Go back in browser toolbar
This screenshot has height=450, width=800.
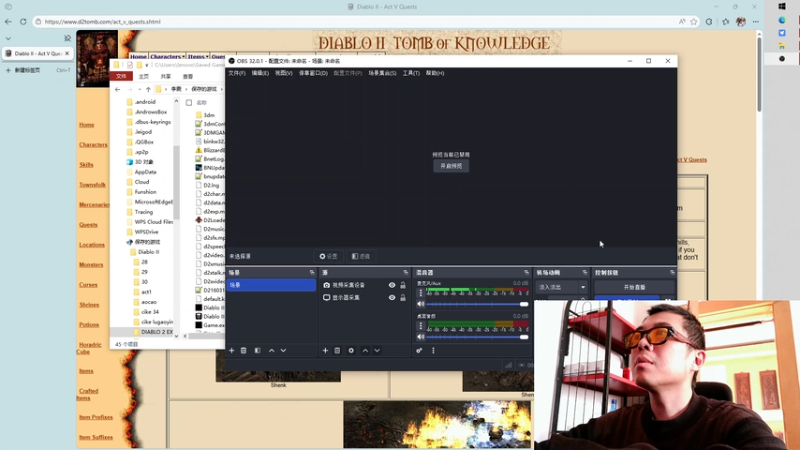[8, 21]
